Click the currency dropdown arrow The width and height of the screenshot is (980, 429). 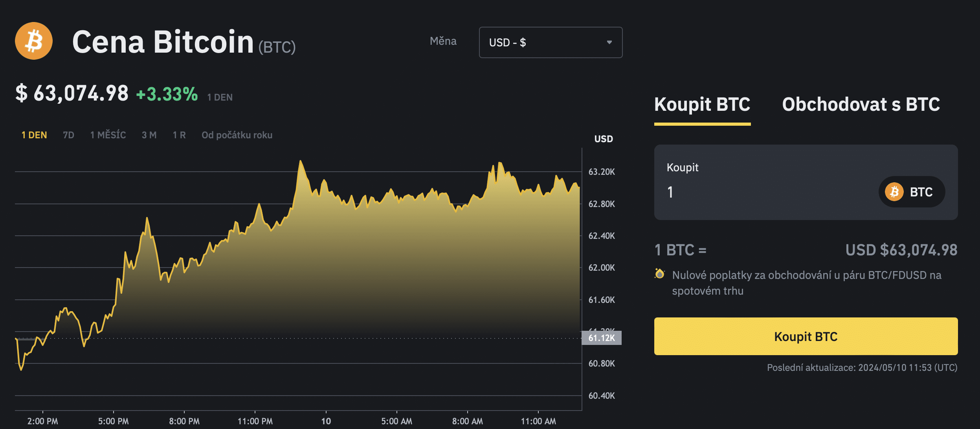tap(609, 42)
